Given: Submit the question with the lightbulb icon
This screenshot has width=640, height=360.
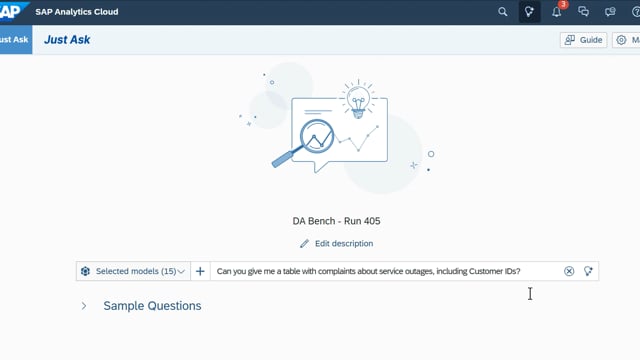Looking at the screenshot, I should 588,271.
